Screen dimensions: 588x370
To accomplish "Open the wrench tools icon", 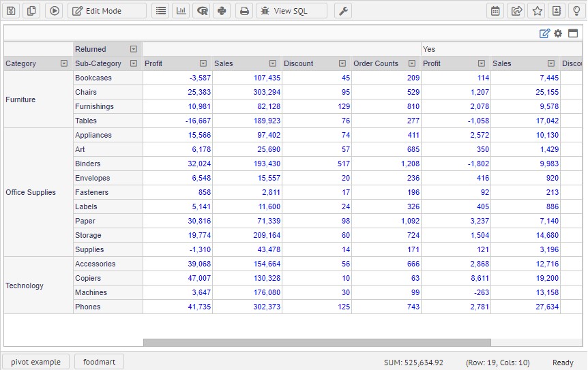I will click(x=343, y=11).
